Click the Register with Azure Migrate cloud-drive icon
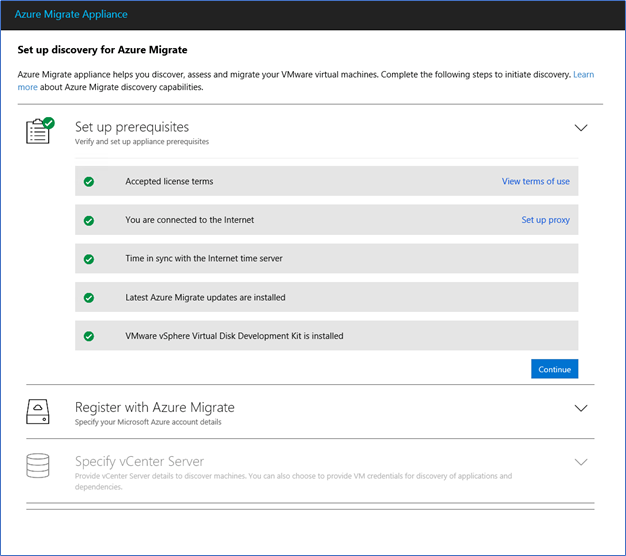Screen dimensions: 626x556 click(38, 412)
